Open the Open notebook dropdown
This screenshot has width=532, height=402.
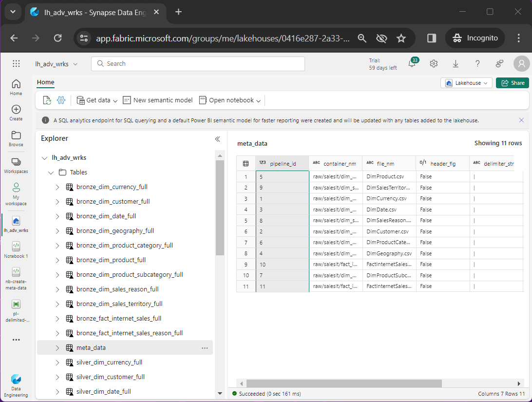tap(230, 100)
